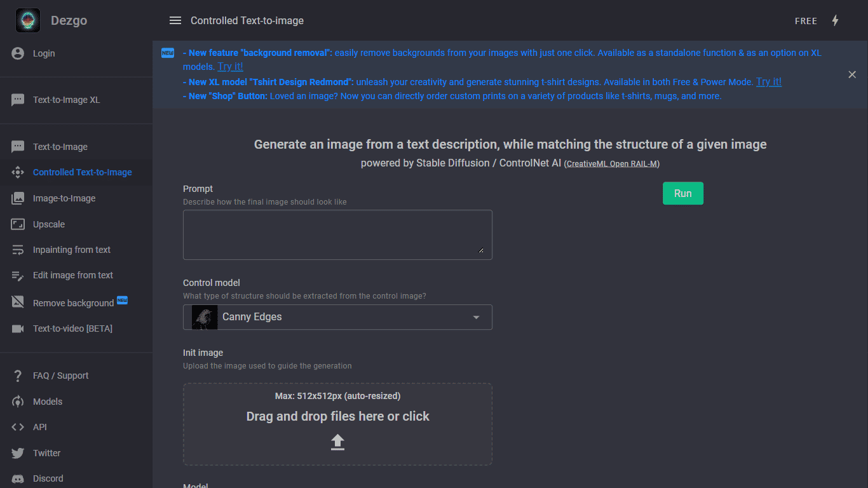868x488 pixels.
Task: Click the Upscale frame icon
Action: tap(18, 224)
